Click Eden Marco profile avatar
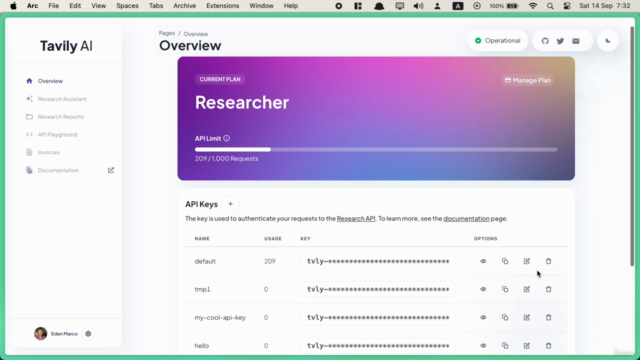Viewport: 640px width, 360px height. (40, 333)
